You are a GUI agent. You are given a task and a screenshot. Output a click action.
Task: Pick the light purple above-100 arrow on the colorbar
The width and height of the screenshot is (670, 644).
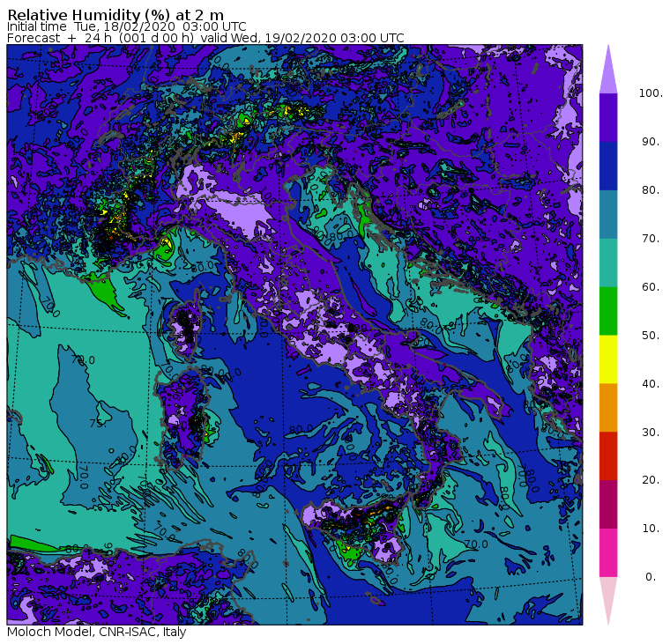(608, 70)
